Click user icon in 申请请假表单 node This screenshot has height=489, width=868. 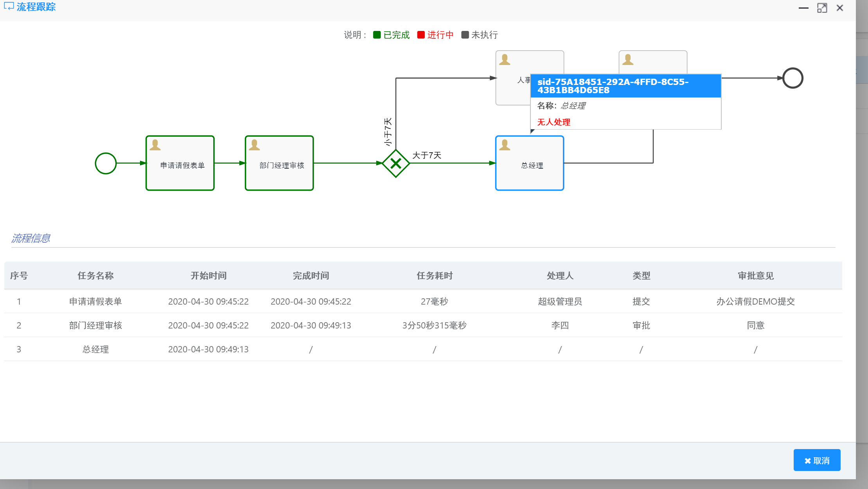pyautogui.click(x=155, y=145)
